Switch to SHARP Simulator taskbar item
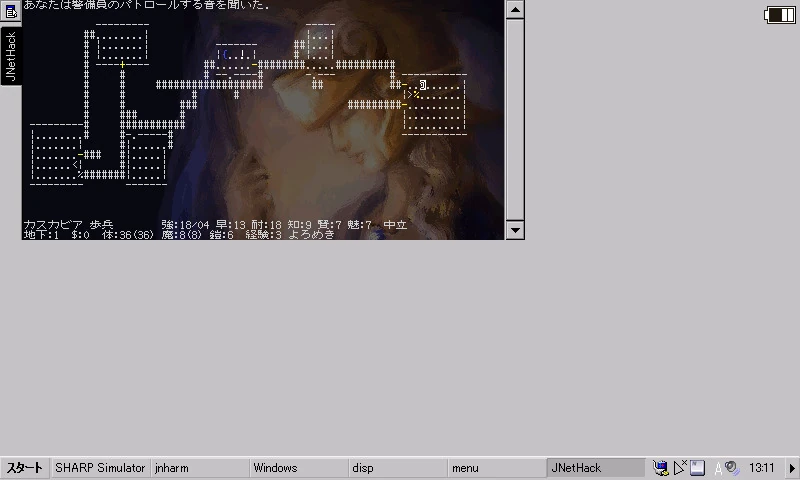The image size is (800, 480). pos(100,468)
